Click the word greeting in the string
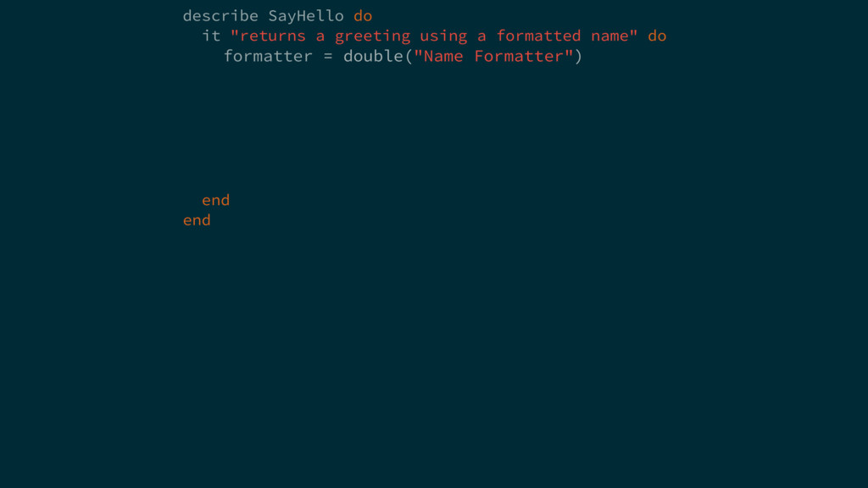 pos(372,36)
